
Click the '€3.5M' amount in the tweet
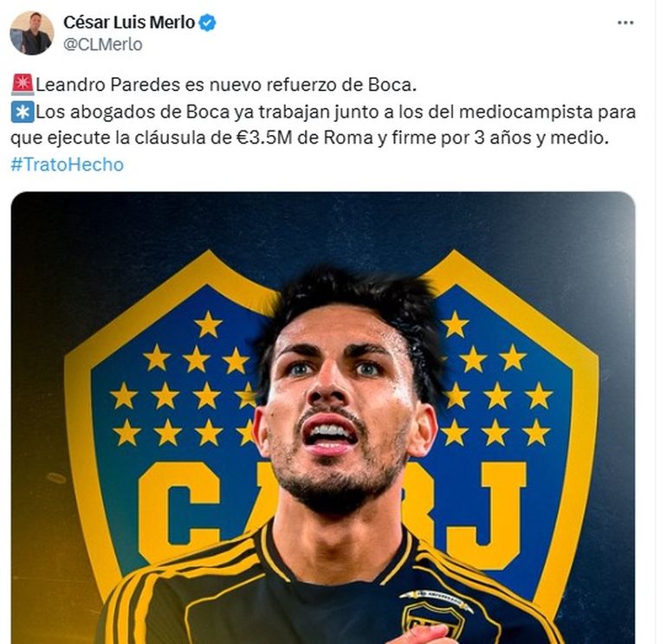[x=264, y=138]
